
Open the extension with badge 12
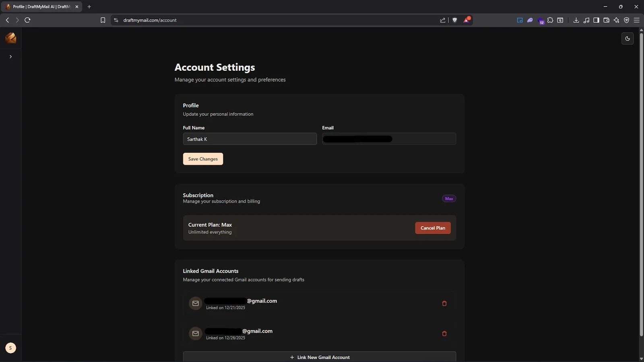pos(541,21)
